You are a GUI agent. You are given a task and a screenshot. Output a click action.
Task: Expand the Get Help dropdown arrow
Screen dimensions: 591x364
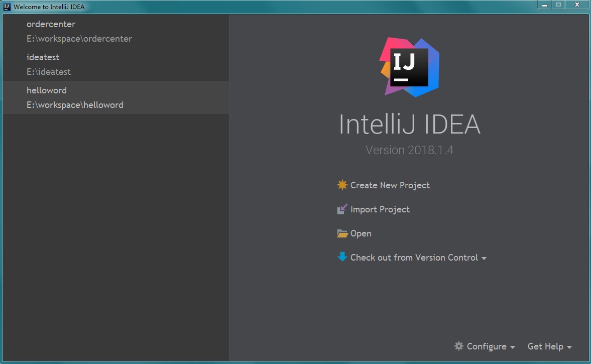click(x=569, y=347)
